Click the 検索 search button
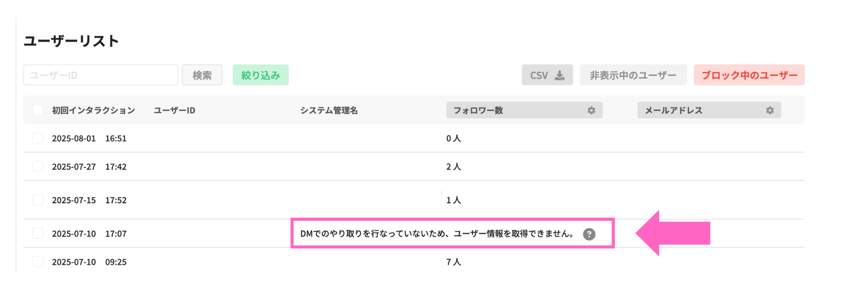Screen dimensions: 868x289 click(x=202, y=75)
